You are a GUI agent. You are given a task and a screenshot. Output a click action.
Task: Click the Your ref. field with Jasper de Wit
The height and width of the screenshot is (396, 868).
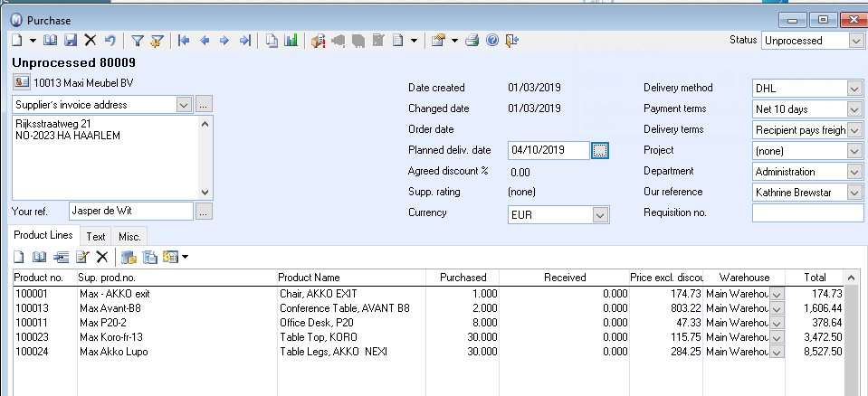click(x=132, y=211)
